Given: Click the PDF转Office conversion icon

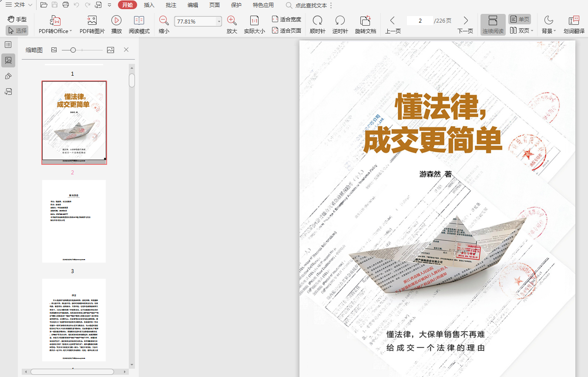Looking at the screenshot, I should (55, 20).
